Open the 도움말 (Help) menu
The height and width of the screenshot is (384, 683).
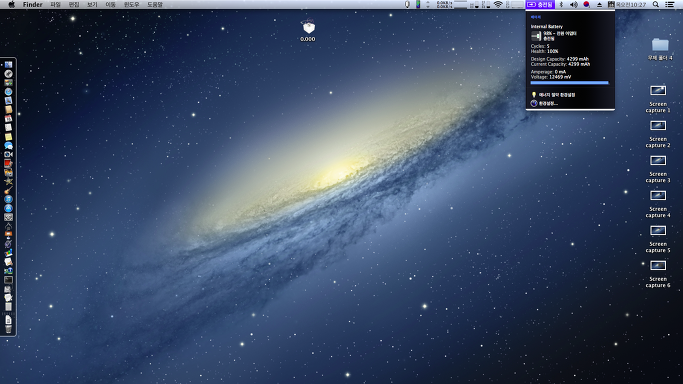coord(155,4)
